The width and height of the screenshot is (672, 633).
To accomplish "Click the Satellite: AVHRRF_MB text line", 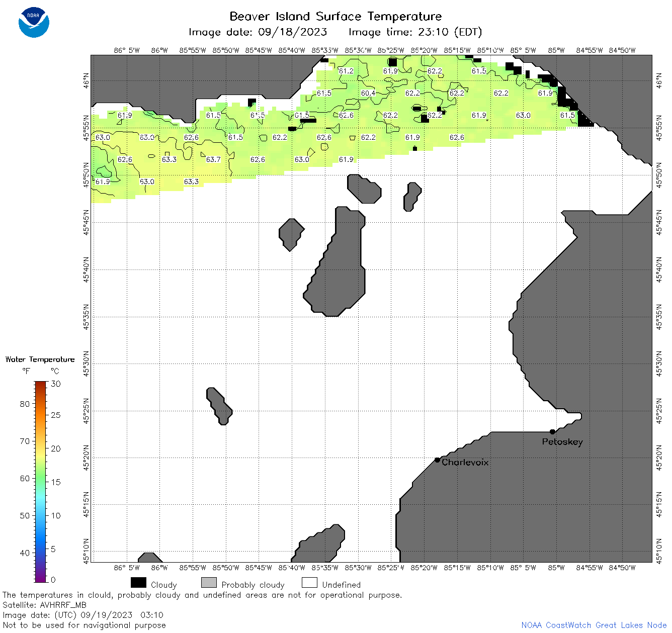I will click(x=44, y=605).
